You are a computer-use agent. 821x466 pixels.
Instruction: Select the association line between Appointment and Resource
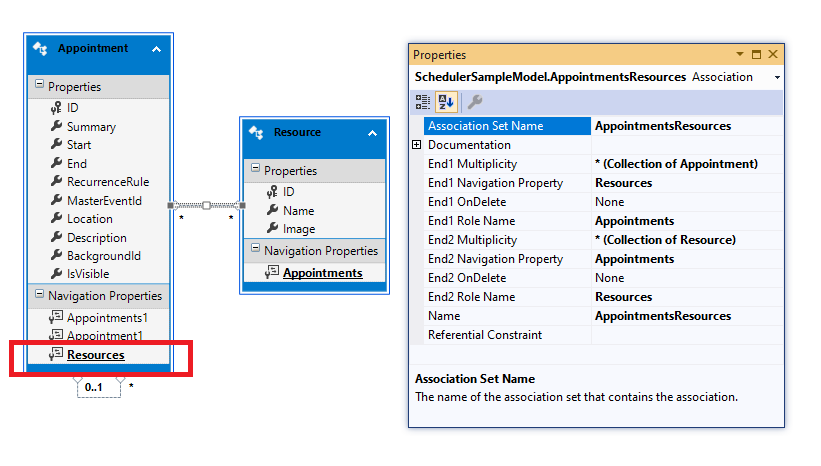tap(206, 205)
